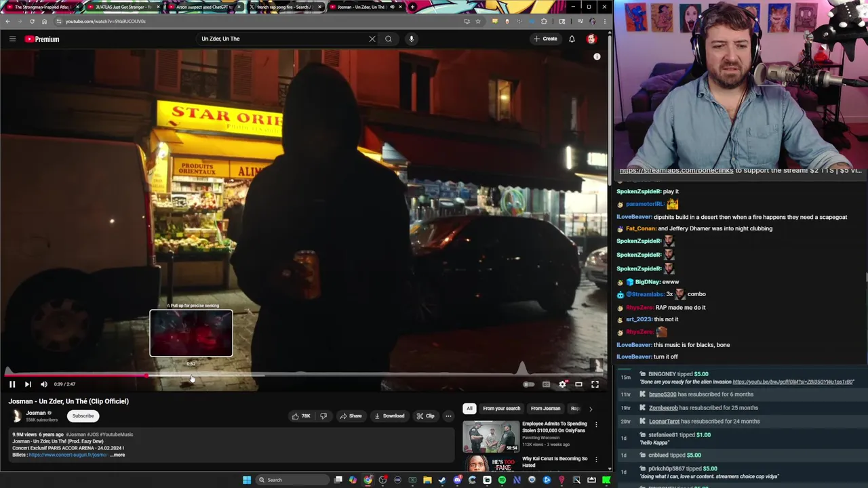Skip to next video in player
The image size is (868, 488).
(x=28, y=384)
